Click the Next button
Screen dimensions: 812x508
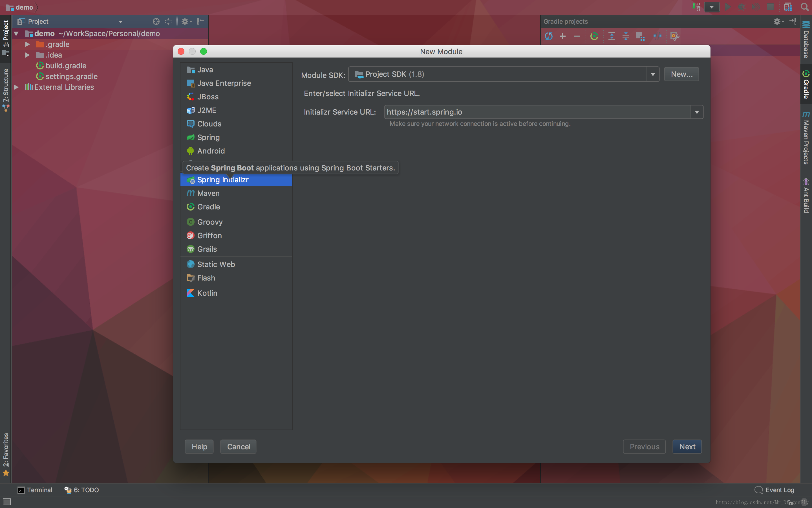(687, 447)
